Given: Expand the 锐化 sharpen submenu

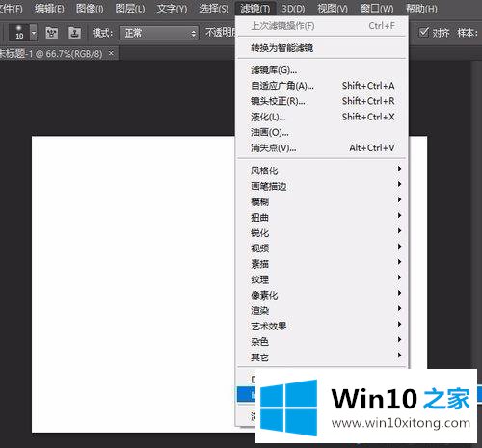Looking at the screenshot, I should [322, 233].
